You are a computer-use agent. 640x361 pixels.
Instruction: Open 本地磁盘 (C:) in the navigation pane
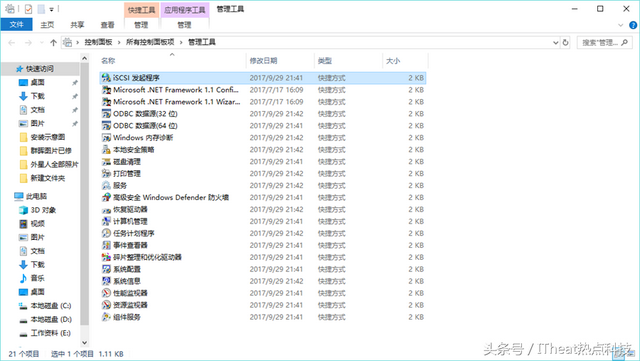[51, 305]
